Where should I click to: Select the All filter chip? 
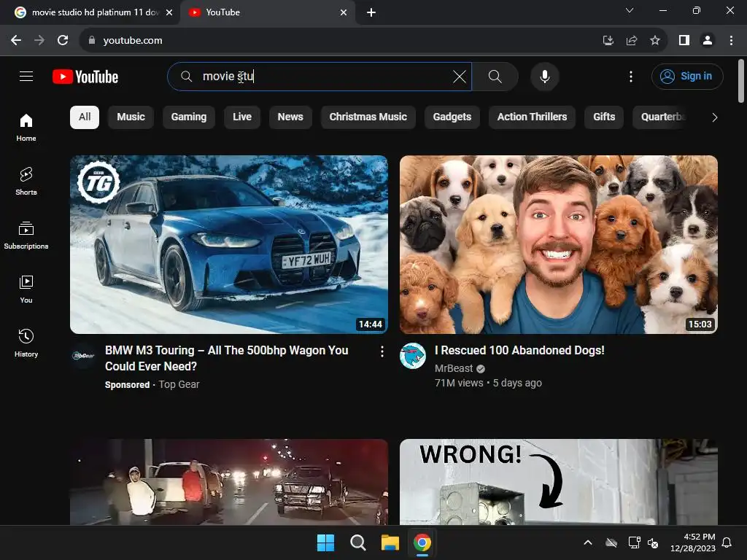[85, 117]
